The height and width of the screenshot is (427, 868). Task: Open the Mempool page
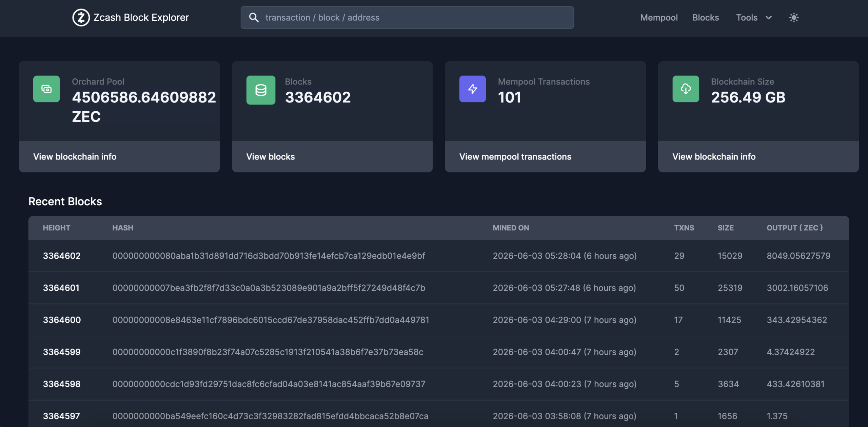point(659,18)
